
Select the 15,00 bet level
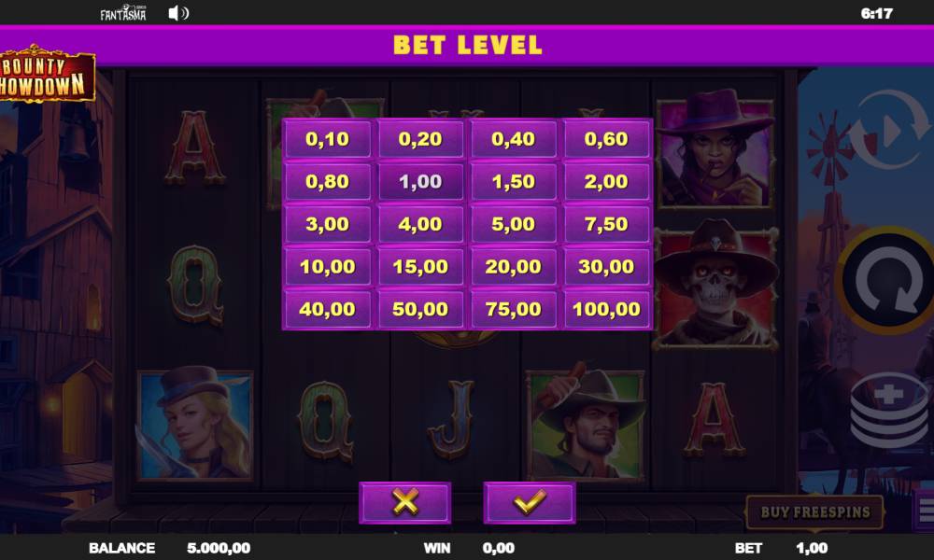pos(420,267)
